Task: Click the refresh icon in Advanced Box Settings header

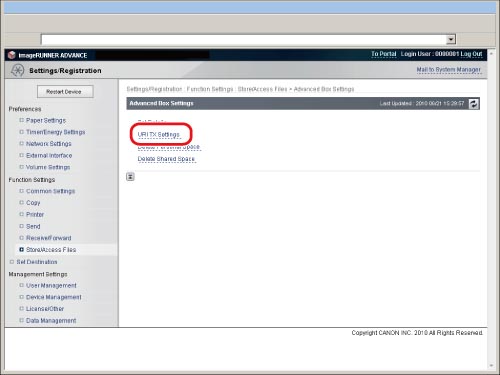Action: [x=474, y=104]
